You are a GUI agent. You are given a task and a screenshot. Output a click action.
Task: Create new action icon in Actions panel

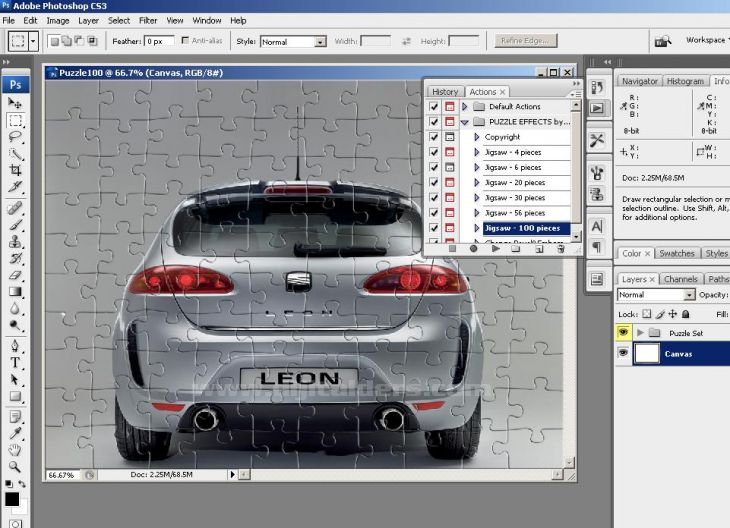pos(539,249)
